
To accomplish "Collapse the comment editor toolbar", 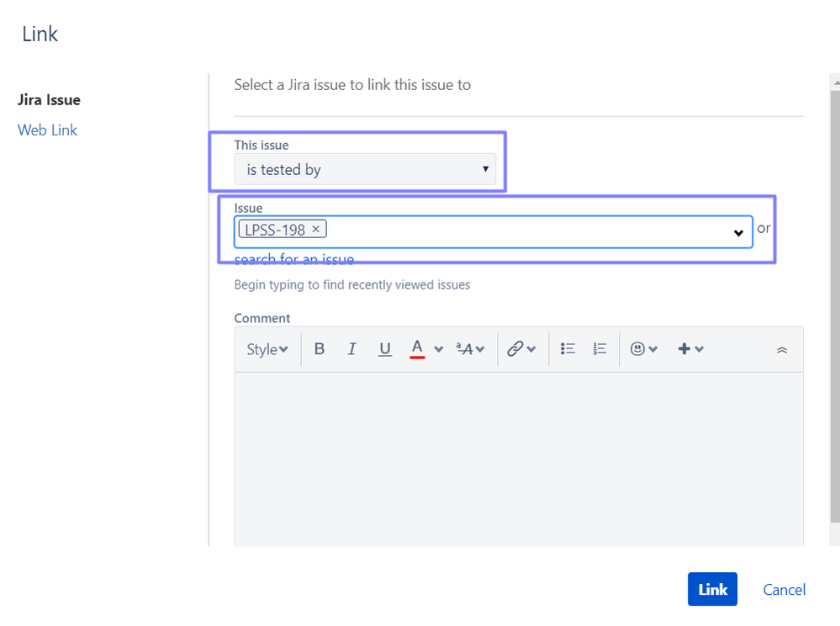I will 782,350.
